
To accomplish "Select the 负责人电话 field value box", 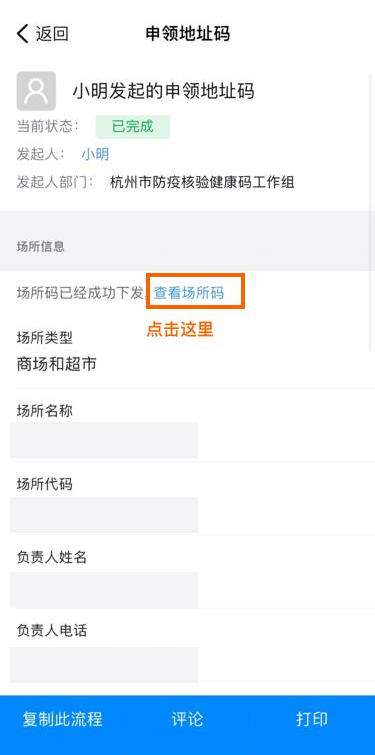I will tap(103, 664).
